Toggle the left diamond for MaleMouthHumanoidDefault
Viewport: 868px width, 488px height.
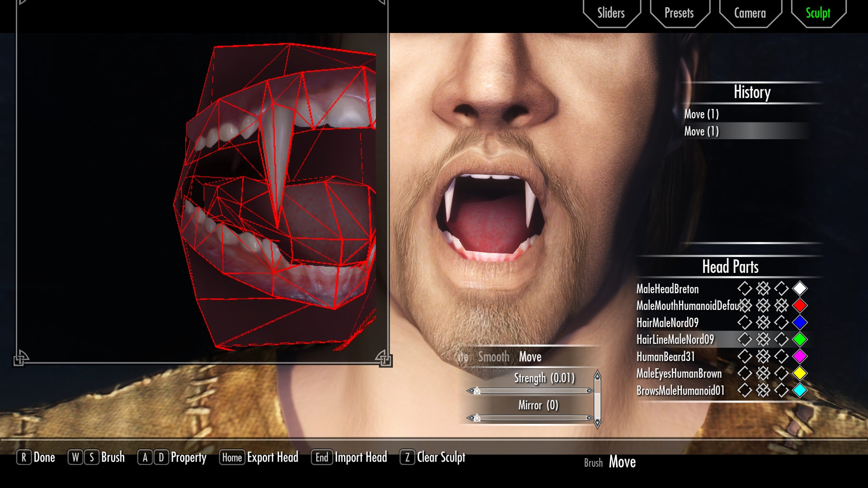click(x=745, y=306)
